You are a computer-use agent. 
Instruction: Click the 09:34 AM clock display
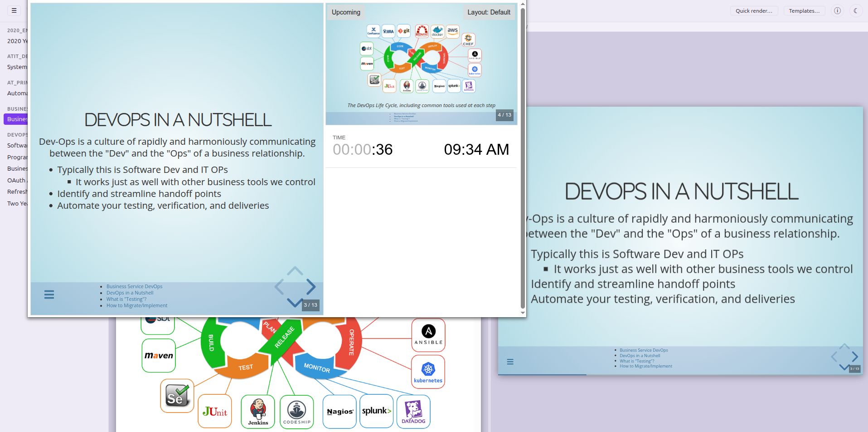476,149
